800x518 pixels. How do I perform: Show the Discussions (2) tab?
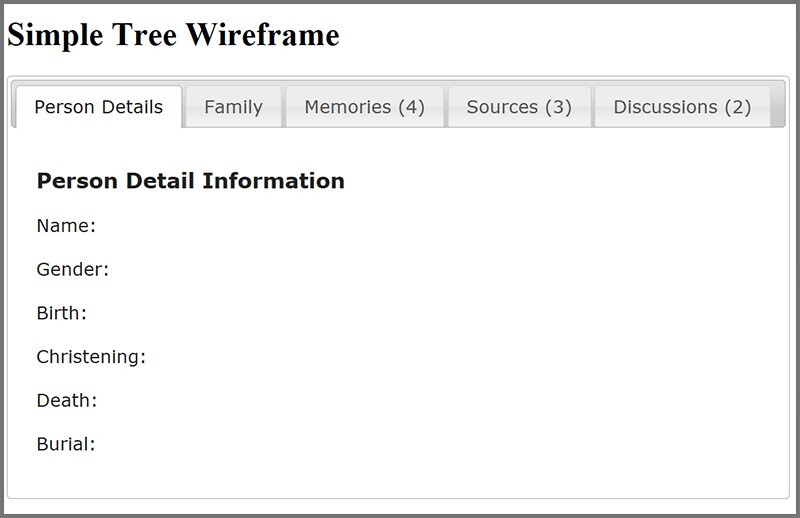[682, 107]
